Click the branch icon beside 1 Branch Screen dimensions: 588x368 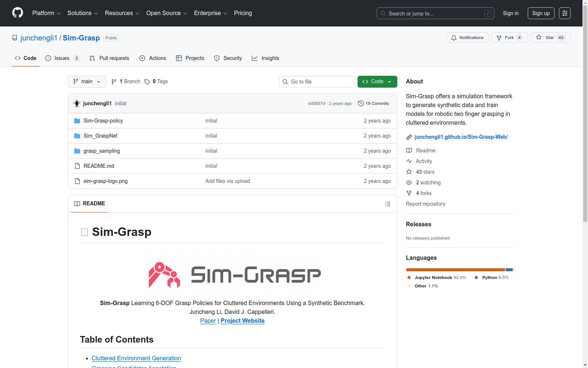click(114, 82)
